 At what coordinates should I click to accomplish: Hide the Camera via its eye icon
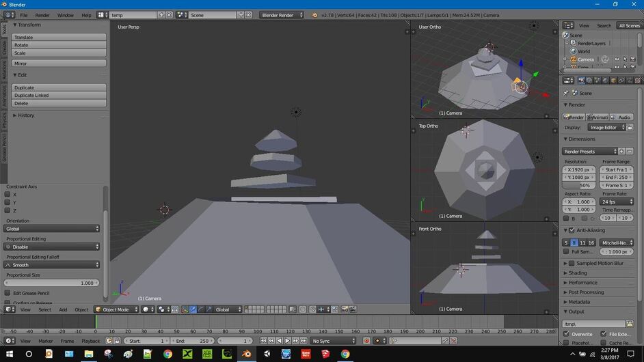617,59
